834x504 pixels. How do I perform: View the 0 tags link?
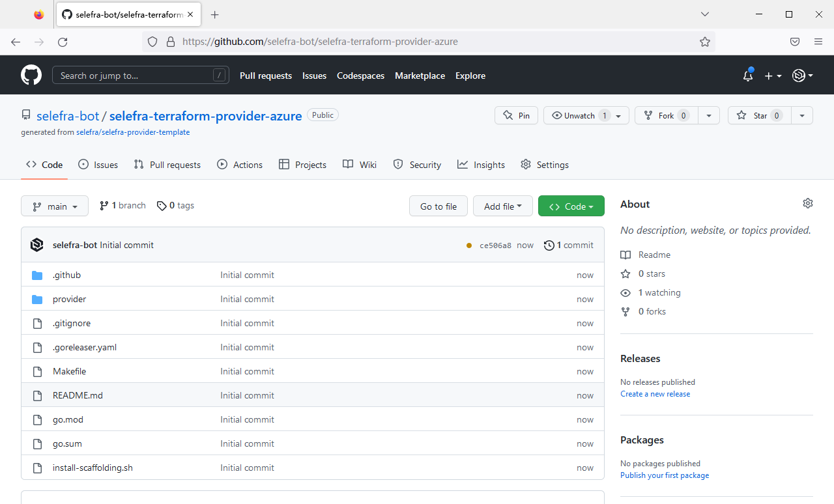pyautogui.click(x=175, y=205)
